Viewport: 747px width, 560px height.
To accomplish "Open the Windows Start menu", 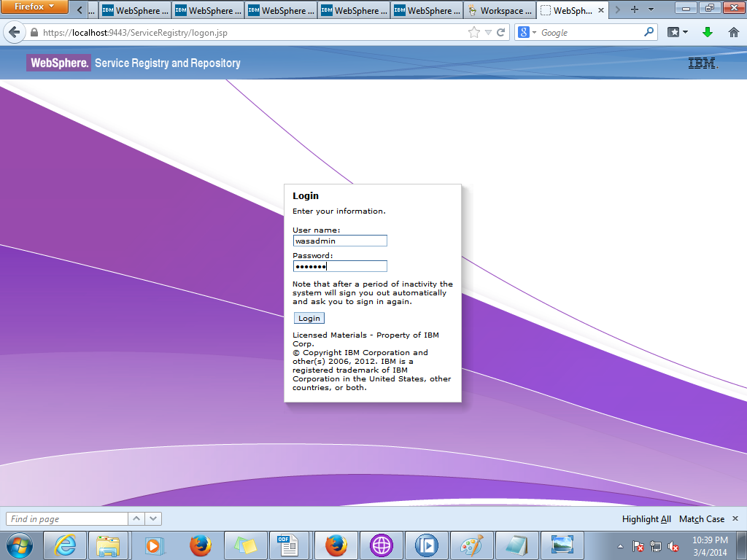I will tap(20, 545).
